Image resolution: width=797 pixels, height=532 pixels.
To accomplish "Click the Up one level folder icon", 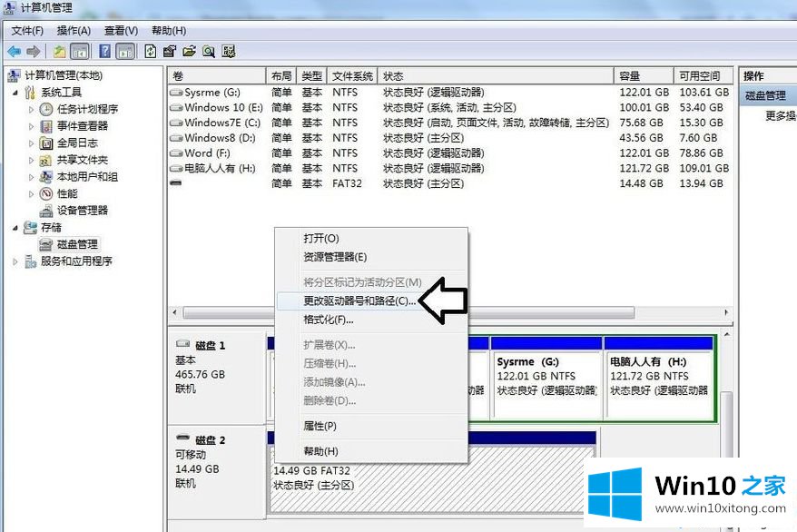I will (x=60, y=52).
